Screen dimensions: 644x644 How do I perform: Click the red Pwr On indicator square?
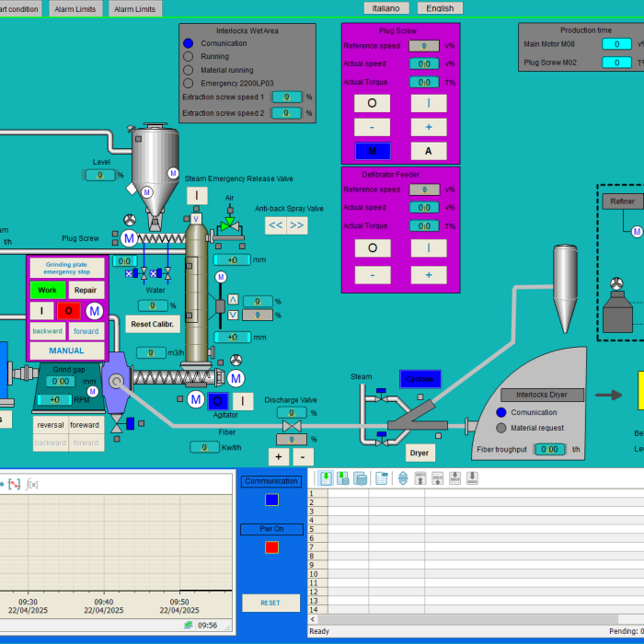click(x=271, y=547)
